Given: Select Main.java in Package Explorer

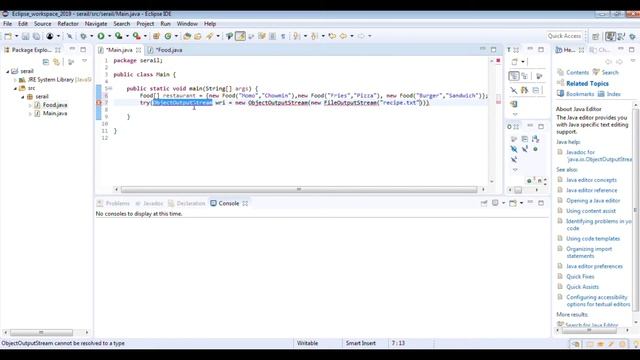Looking at the screenshot, I should [x=55, y=113].
